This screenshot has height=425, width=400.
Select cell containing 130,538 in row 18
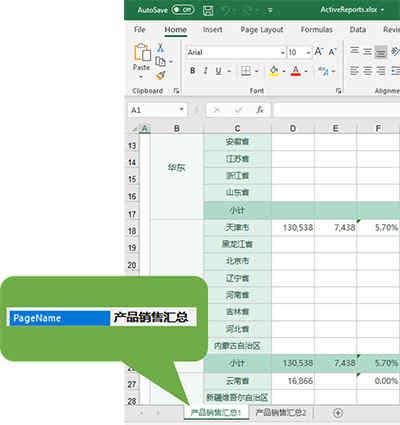pyautogui.click(x=293, y=228)
